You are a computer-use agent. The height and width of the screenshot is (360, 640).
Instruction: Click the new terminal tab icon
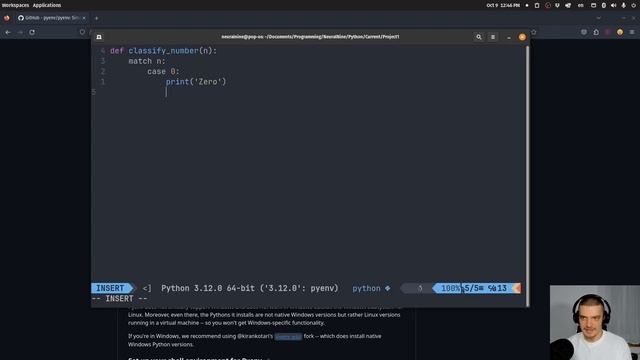click(x=99, y=37)
